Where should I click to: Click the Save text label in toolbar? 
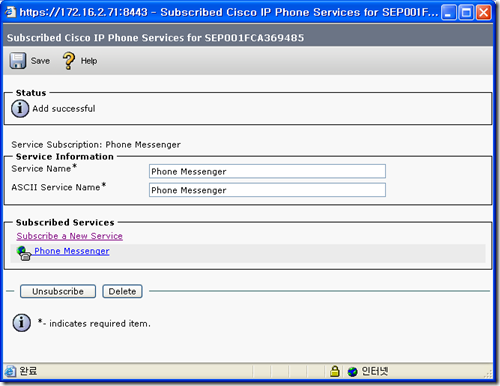[x=40, y=61]
